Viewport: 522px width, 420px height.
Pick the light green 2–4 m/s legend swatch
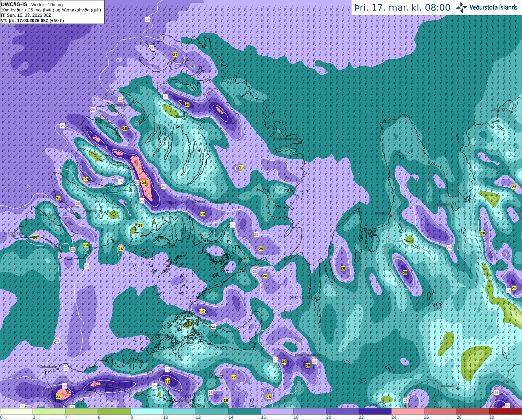49,412
